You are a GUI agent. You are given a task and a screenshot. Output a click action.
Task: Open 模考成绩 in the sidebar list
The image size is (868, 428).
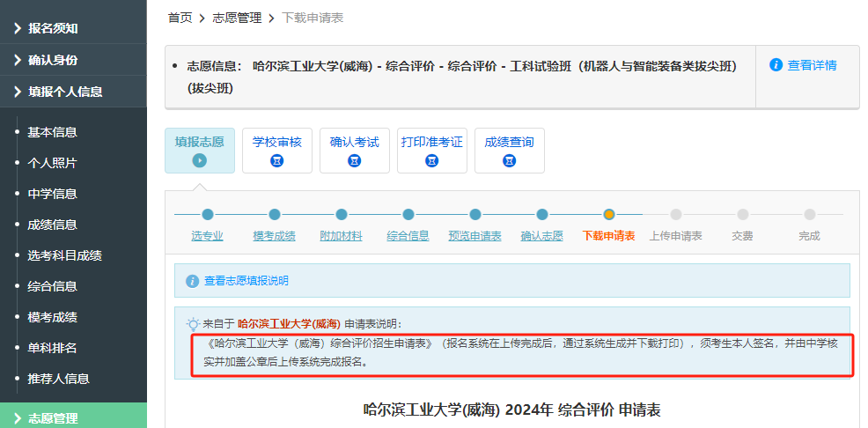click(x=52, y=317)
